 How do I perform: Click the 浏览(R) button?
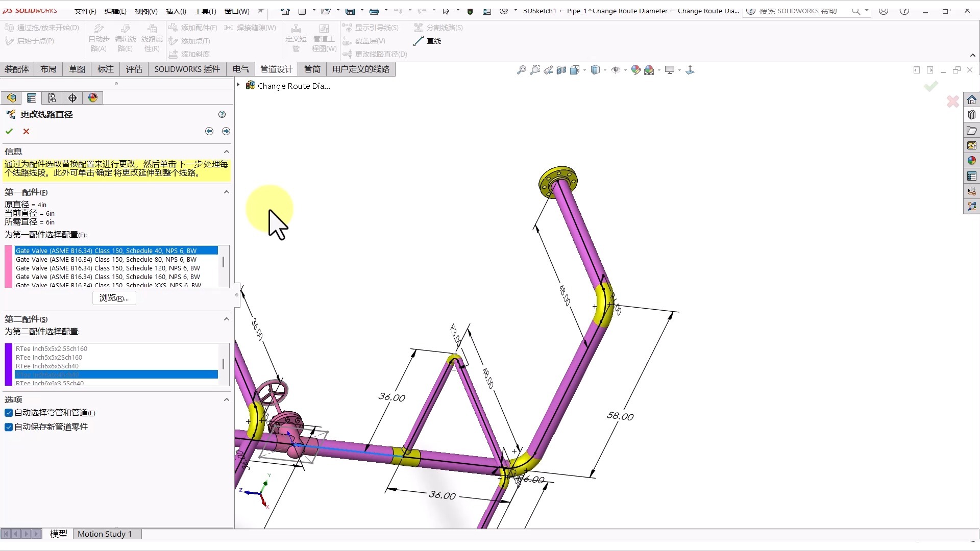point(114,298)
